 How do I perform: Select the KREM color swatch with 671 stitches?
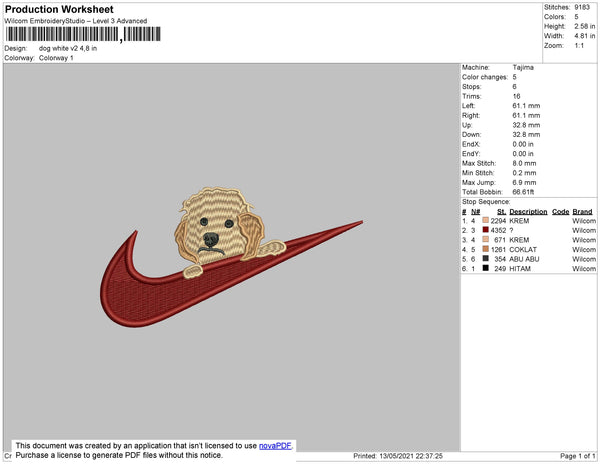tap(486, 239)
